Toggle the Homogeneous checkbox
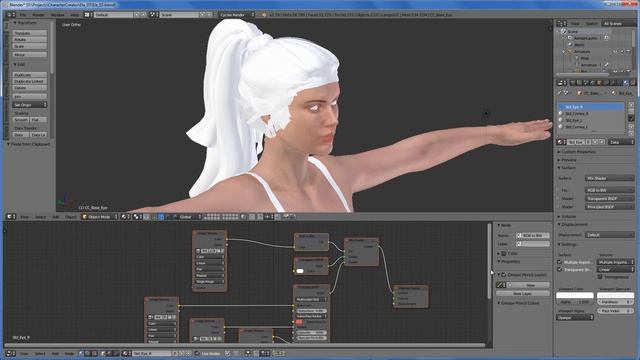The image size is (640, 360). point(600,277)
